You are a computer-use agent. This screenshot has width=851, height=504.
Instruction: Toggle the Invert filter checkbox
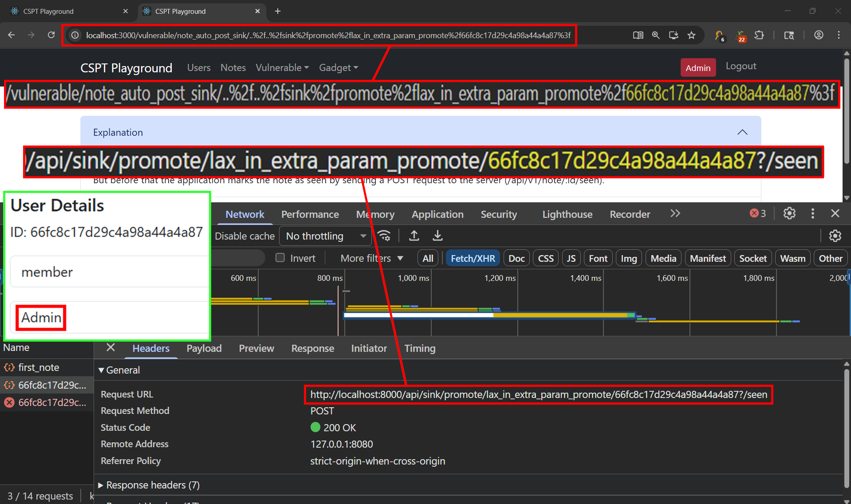coord(280,258)
